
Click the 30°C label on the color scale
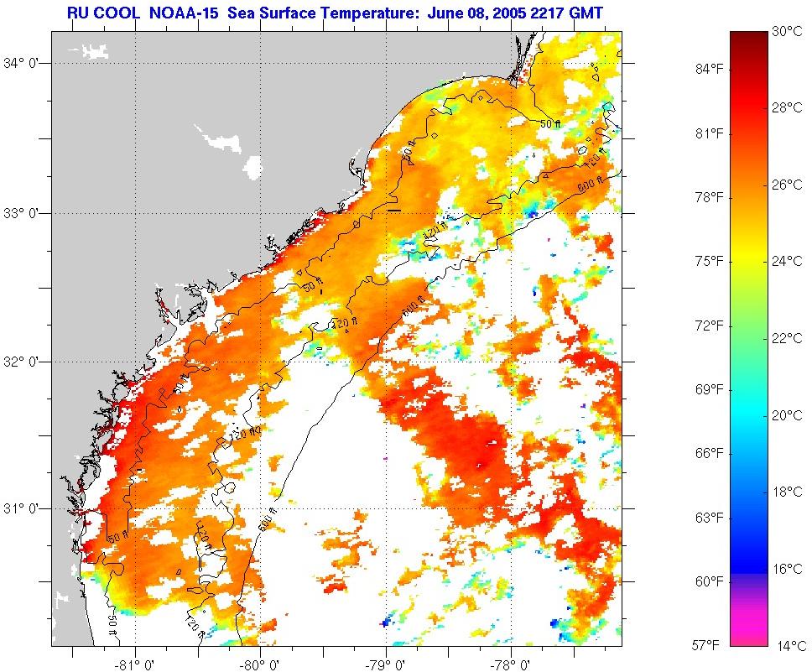pos(784,32)
